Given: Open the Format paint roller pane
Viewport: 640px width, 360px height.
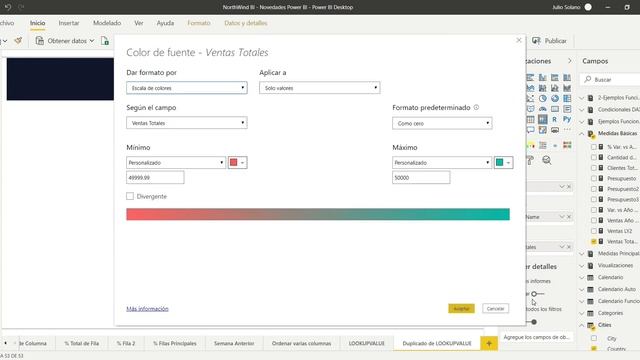Looking at the screenshot, I should click(530, 160).
